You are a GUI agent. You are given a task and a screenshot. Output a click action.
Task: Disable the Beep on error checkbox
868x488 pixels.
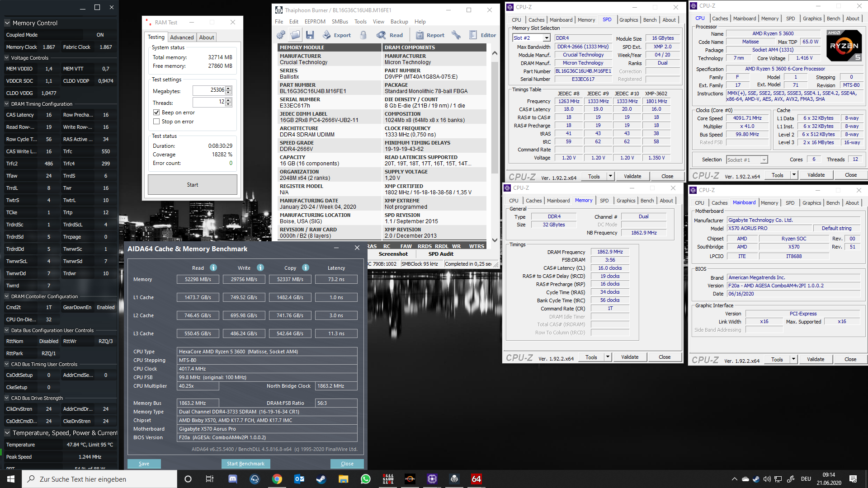(x=156, y=113)
